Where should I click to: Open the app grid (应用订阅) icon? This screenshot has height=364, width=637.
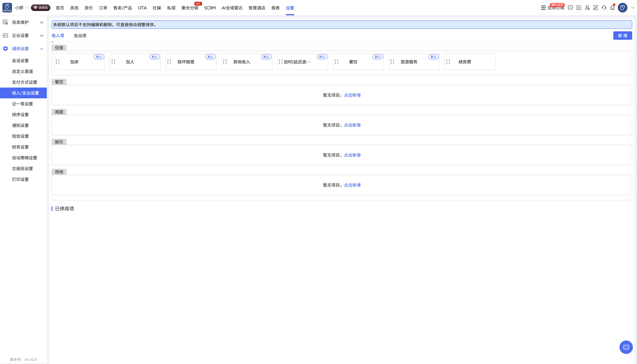(x=543, y=8)
